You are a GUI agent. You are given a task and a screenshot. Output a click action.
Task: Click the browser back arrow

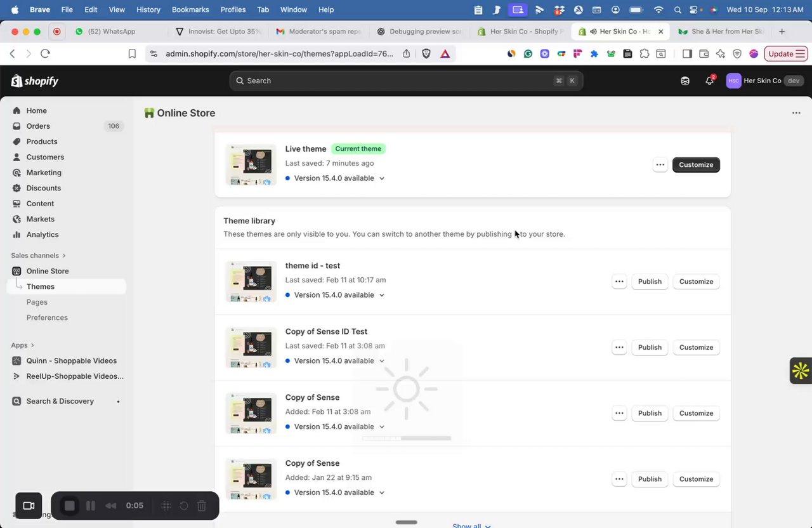[x=12, y=54]
